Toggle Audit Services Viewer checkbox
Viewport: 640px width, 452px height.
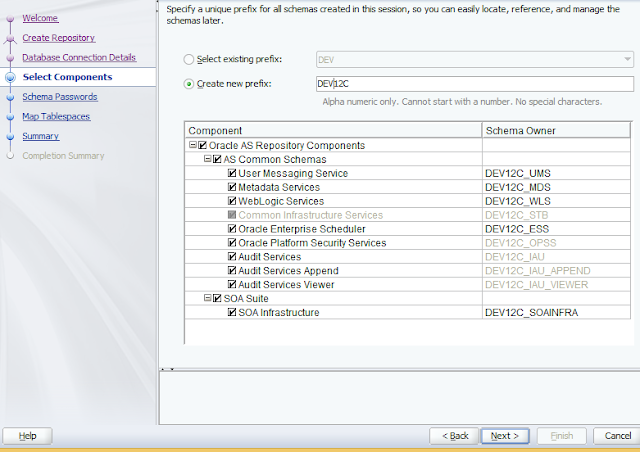pos(232,284)
